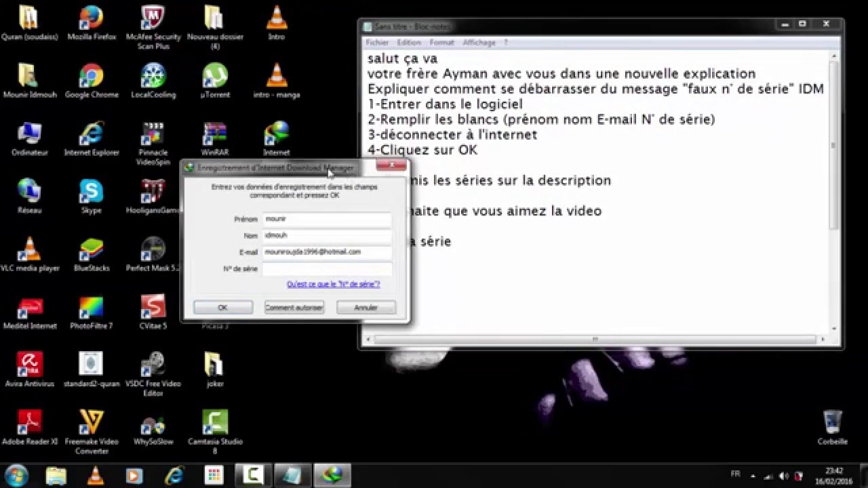This screenshot has height=488, width=868.
Task: Launch Internet Download Manager desktop shortcut
Action: [x=276, y=138]
